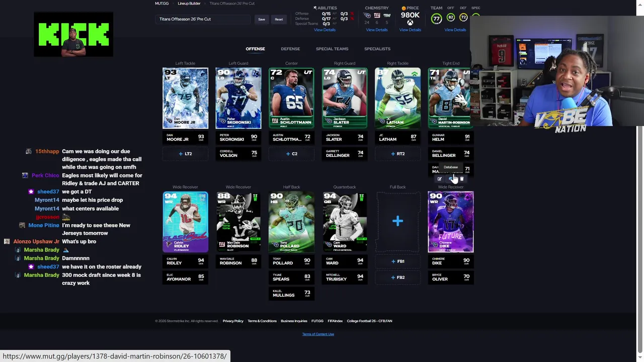Click the empty Full Back plus slot
The height and width of the screenshot is (362, 644).
(397, 221)
